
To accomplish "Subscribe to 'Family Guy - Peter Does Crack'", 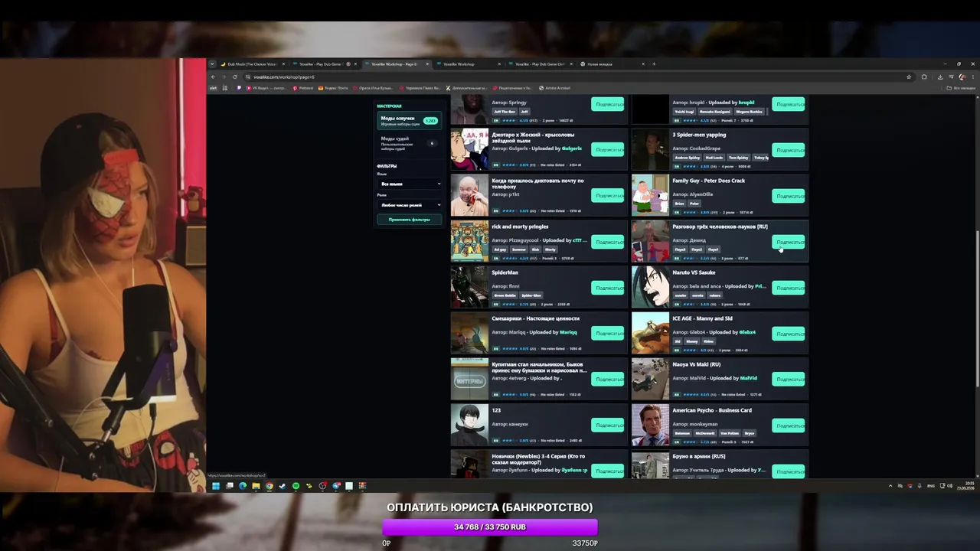I will coord(789,196).
